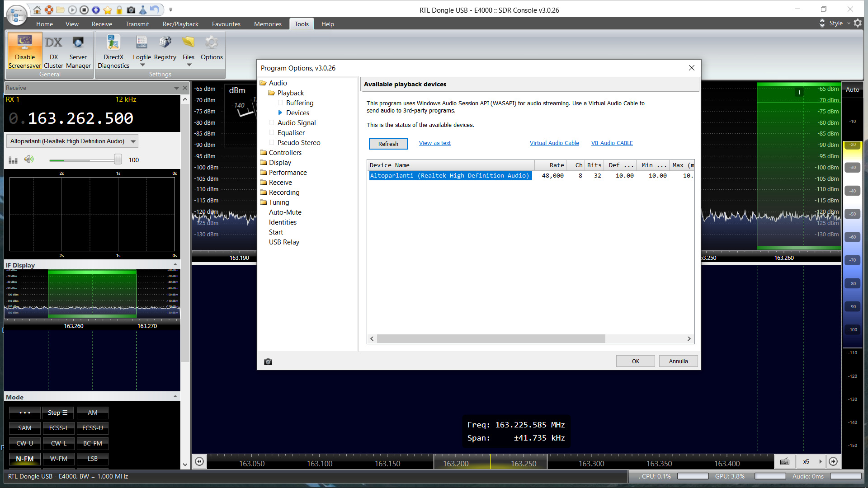Click the camera icon in quick toolbar
Screen dimensions: 868x488
(131, 9)
